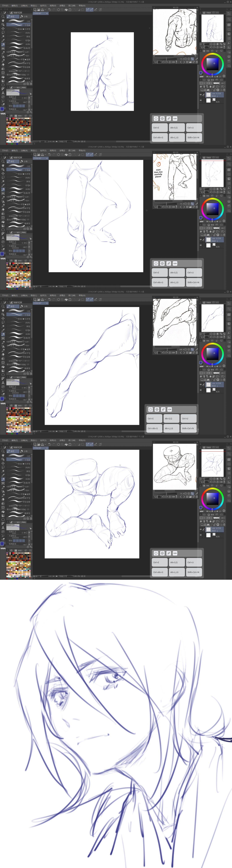Click Ctrl+E shortcut button in arm-sketch window

[160, 128]
